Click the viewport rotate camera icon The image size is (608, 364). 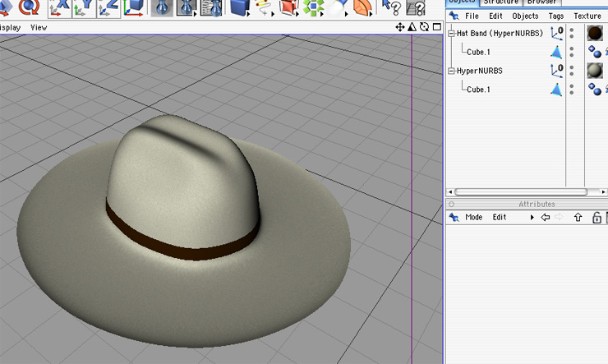coord(424,27)
